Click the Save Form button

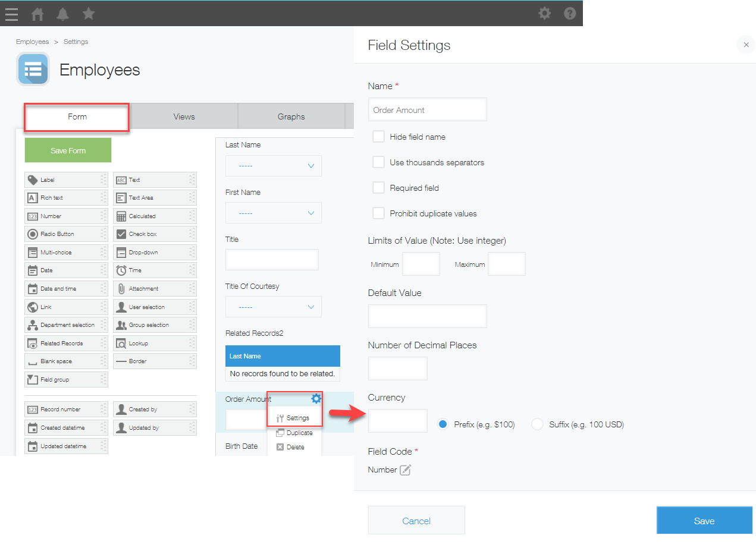[68, 150]
